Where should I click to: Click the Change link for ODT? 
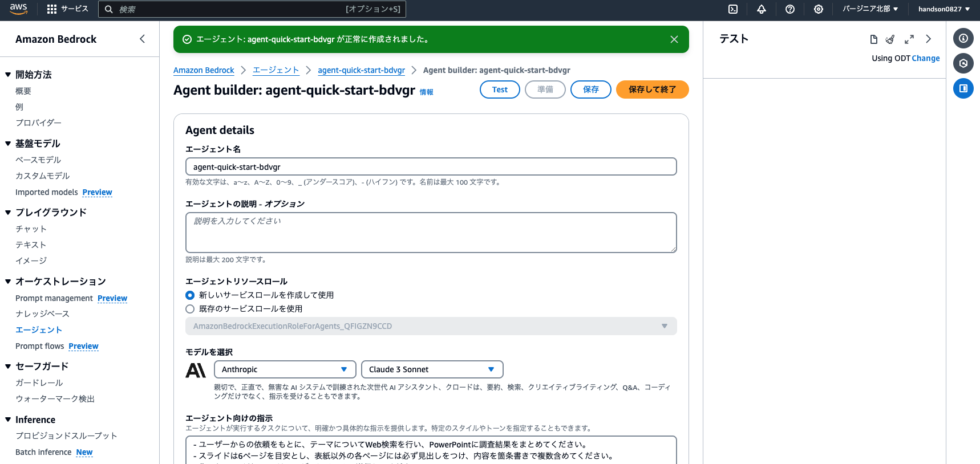pyautogui.click(x=926, y=58)
